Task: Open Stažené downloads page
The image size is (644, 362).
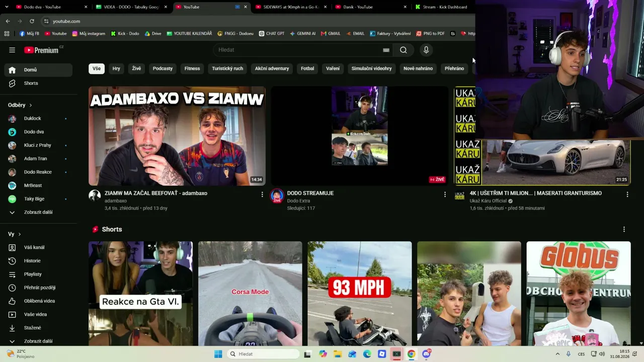Action: (x=38, y=328)
